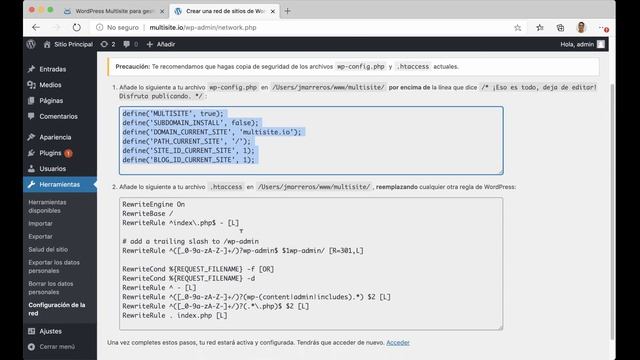Click the RewriteEngine On line
The image size is (640, 360).
153,204
